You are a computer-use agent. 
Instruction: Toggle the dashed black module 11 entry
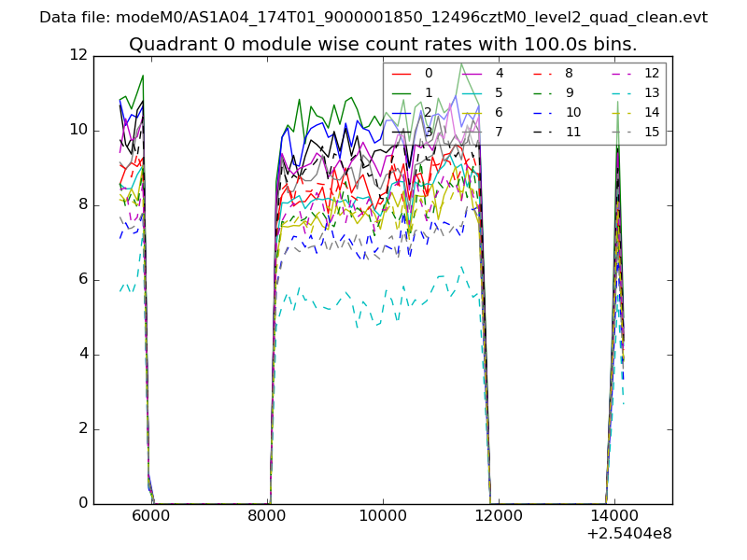542,132
